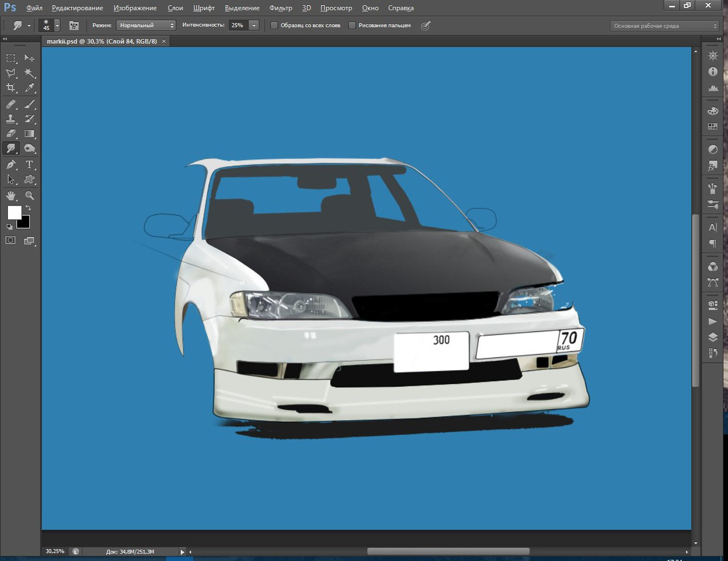Click the Интенсивность 25% value field
The image size is (728, 561).
coord(237,26)
